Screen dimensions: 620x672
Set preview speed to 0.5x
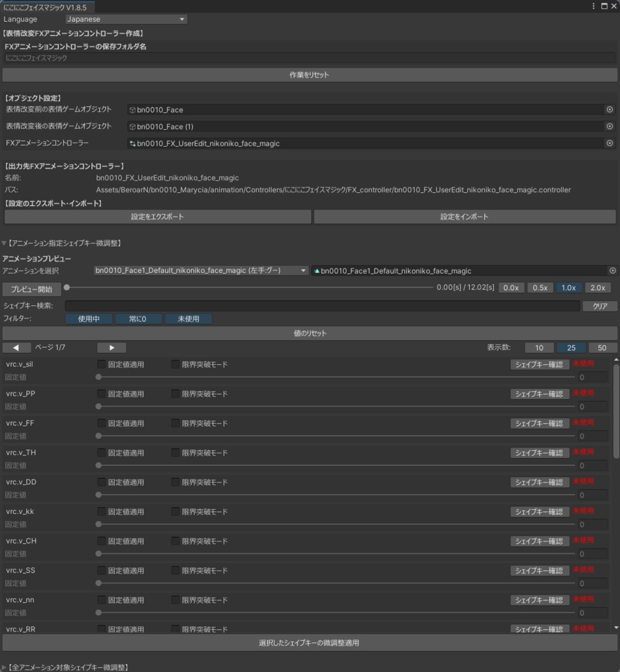[x=540, y=287]
